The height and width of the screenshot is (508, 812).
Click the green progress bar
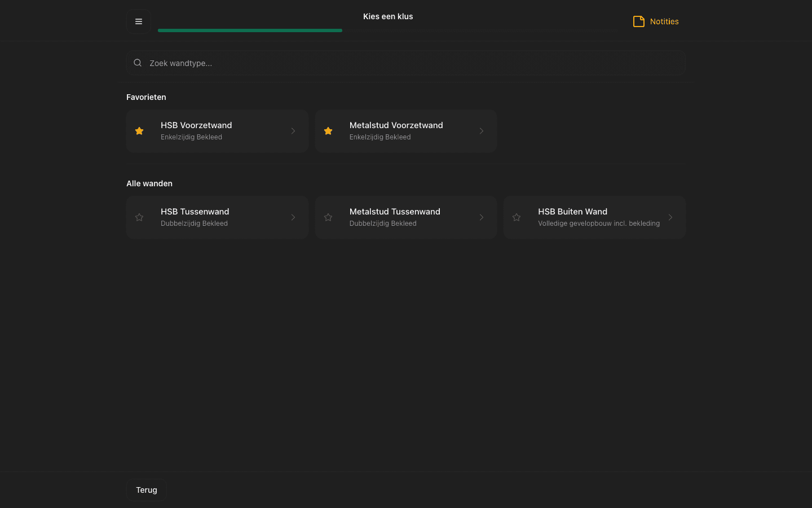tap(250, 30)
